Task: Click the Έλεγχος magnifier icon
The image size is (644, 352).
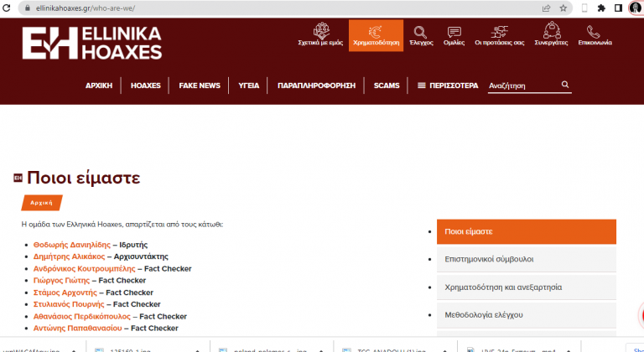Action: [420, 32]
